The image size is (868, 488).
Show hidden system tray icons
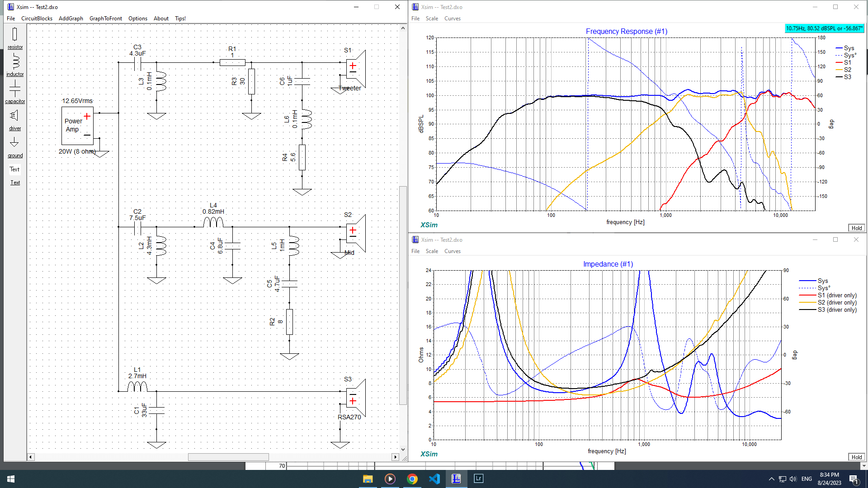click(771, 479)
